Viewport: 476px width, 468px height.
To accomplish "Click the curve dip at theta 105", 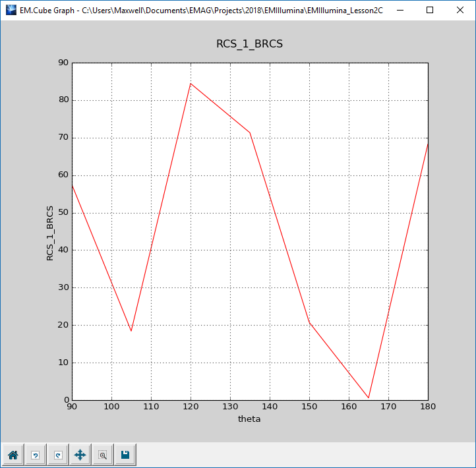I will (131, 331).
